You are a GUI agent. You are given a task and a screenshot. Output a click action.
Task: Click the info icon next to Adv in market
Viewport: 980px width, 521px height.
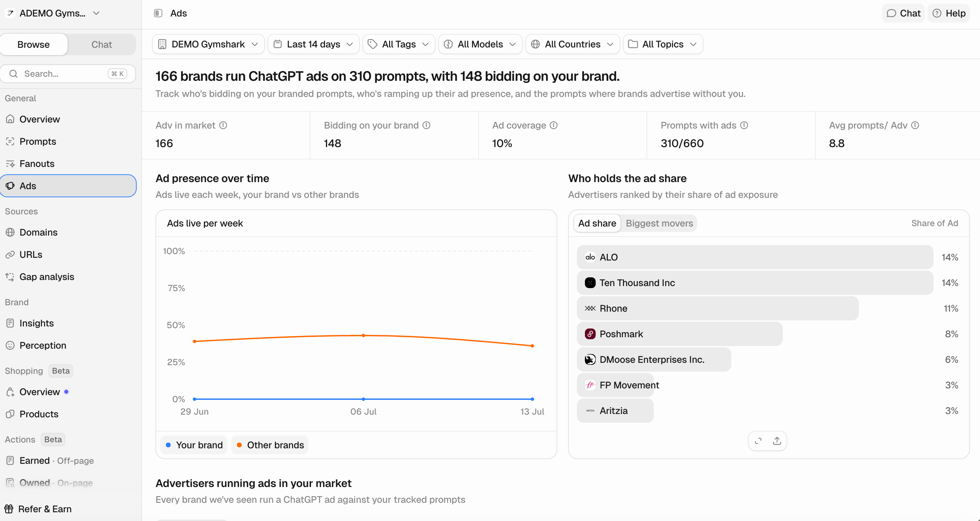pos(223,125)
